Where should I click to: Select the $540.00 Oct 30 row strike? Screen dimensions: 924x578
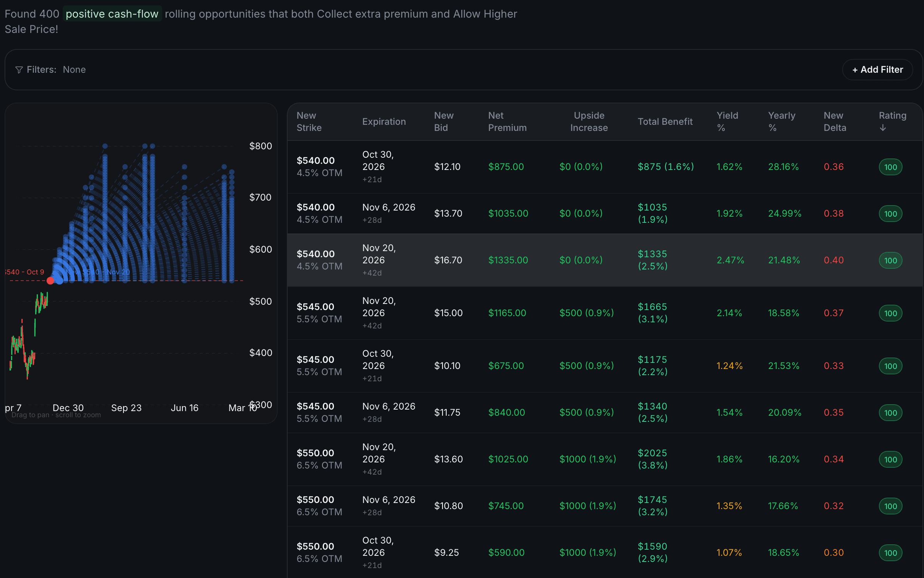coord(316,160)
